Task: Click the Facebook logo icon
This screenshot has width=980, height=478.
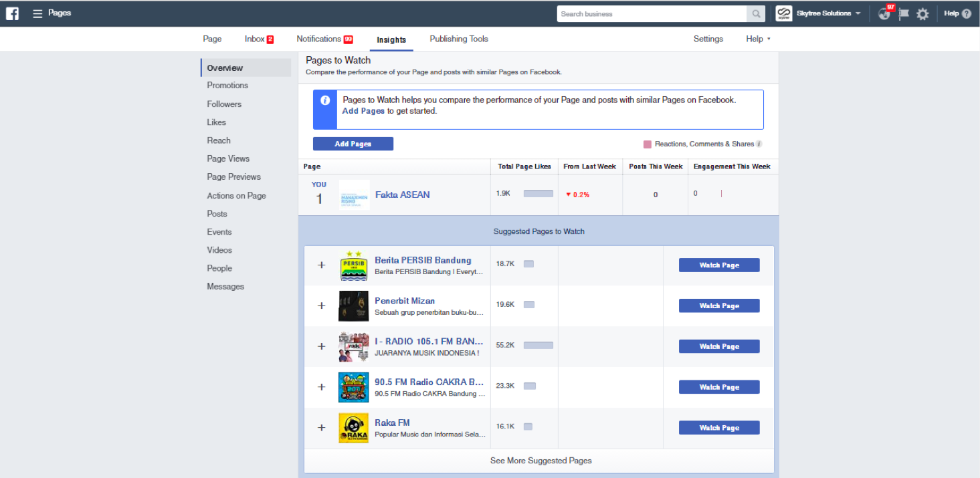Action: pos(12,13)
